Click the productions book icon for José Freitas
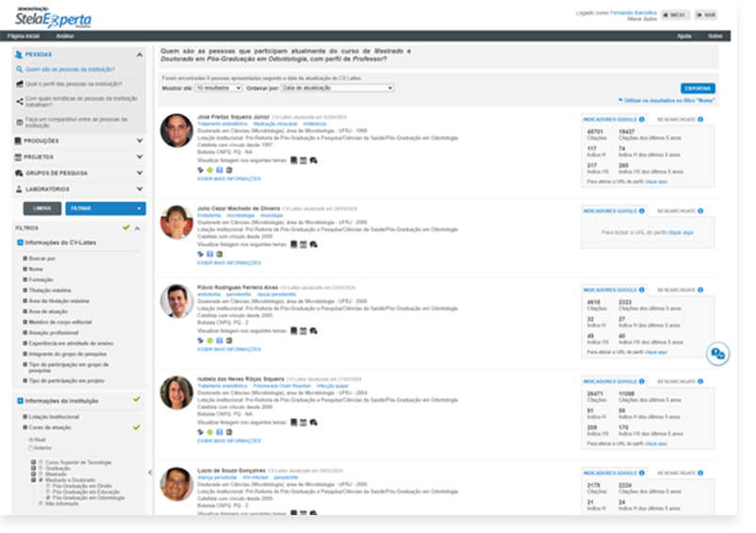The width and height of the screenshot is (756, 533). (x=293, y=161)
